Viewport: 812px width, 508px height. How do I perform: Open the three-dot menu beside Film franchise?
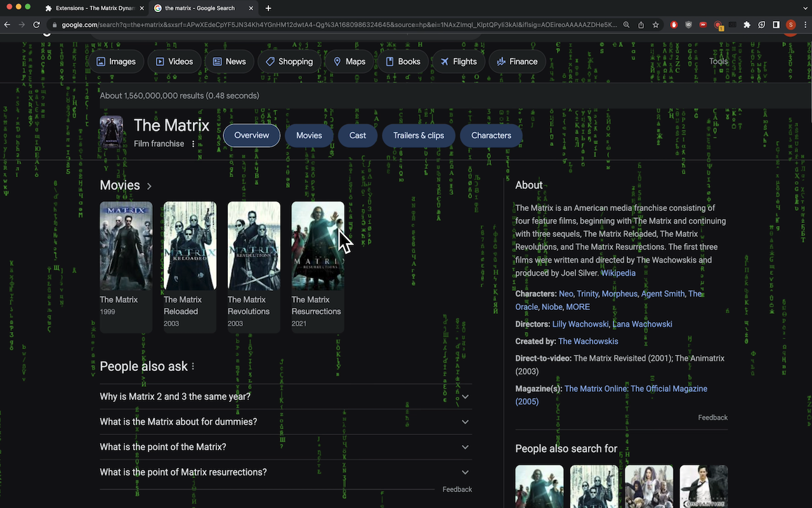(x=193, y=144)
